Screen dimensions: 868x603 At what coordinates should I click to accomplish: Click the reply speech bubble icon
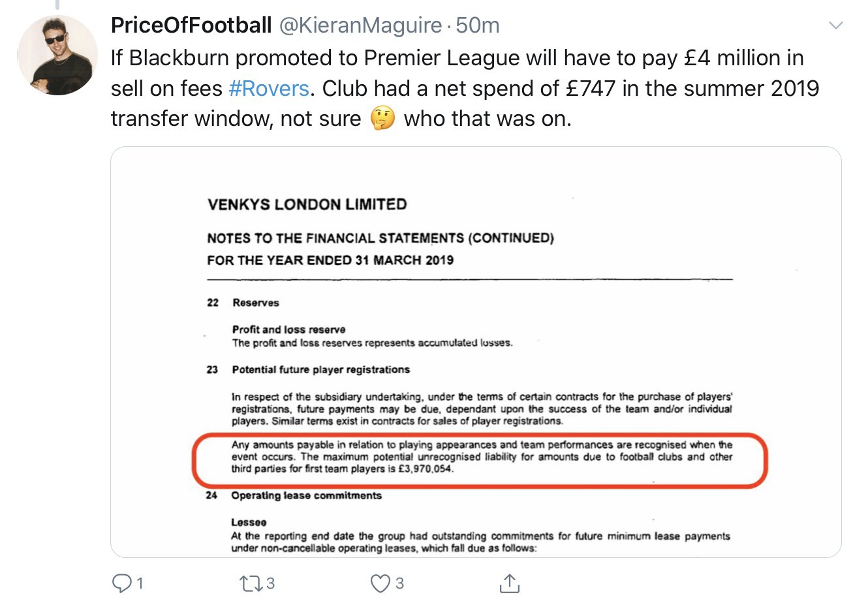[123, 583]
